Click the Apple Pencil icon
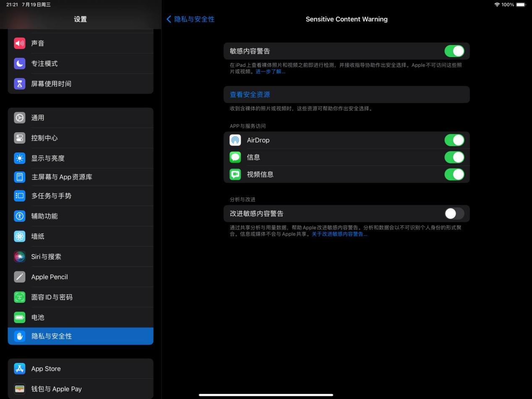The image size is (532, 399). click(x=19, y=277)
